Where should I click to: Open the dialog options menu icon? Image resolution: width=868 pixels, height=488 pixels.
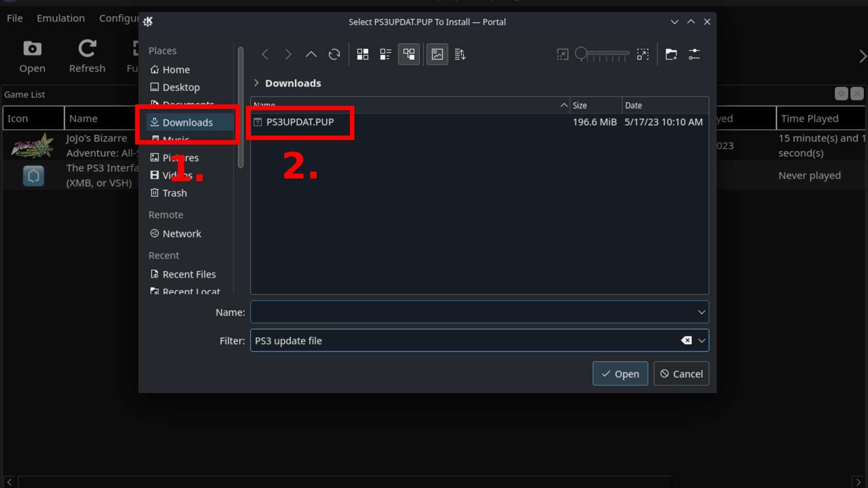pyautogui.click(x=695, y=54)
